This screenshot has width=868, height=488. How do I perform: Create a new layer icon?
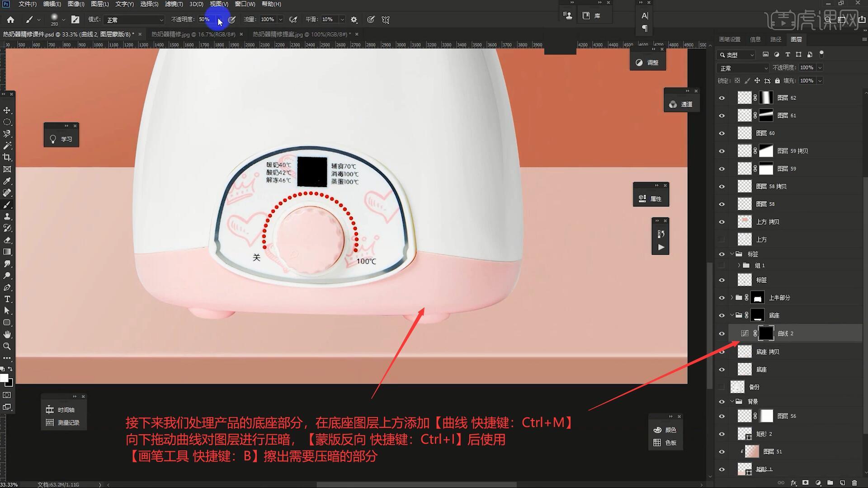click(842, 483)
